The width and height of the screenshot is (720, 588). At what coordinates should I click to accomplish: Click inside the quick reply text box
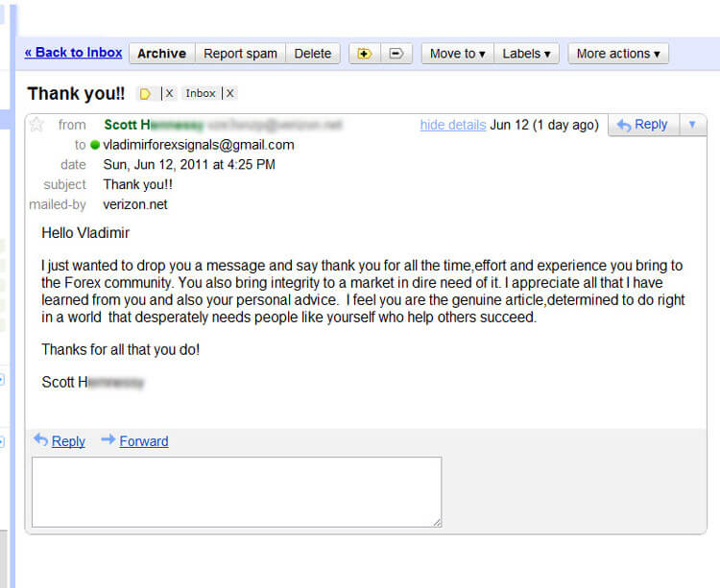pyautogui.click(x=236, y=492)
